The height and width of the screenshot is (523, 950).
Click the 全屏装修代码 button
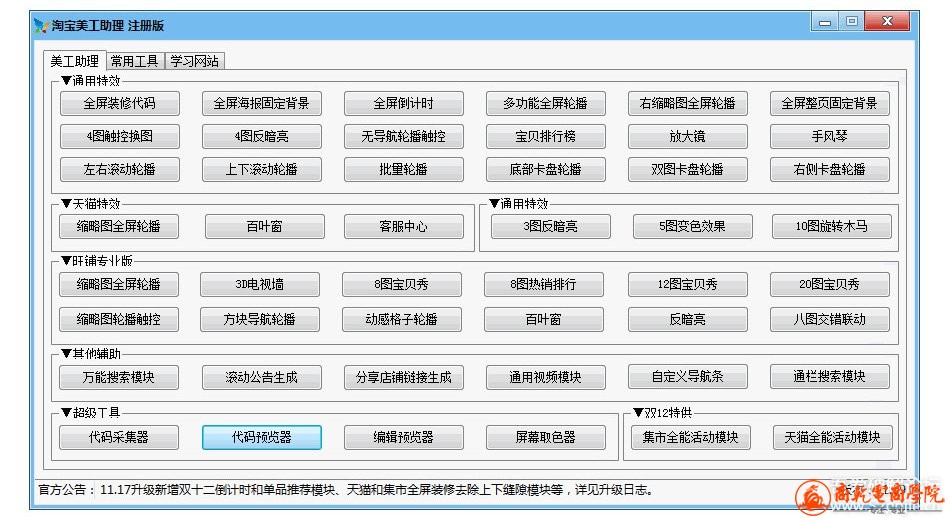tap(119, 104)
